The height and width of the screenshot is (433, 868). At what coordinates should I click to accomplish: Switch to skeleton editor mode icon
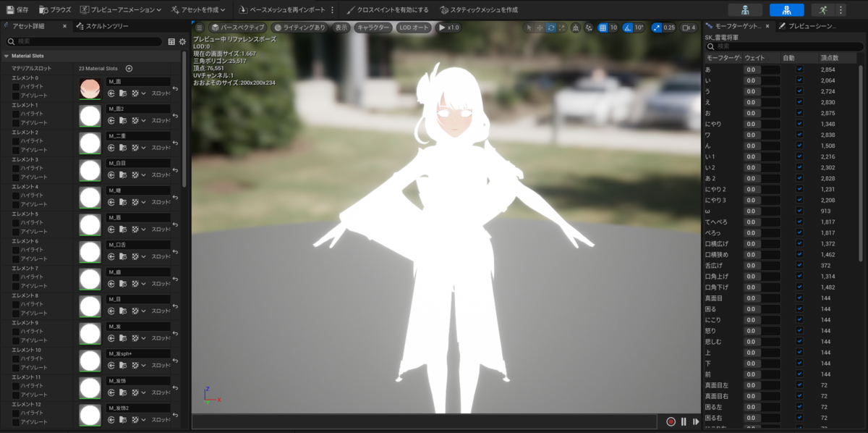[x=746, y=10]
